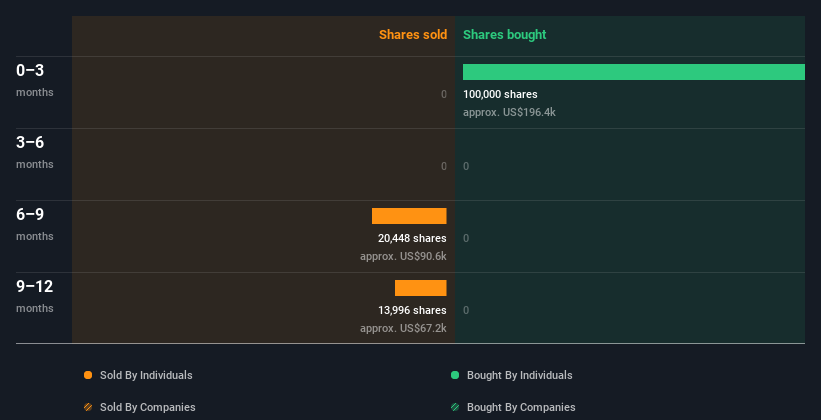Click the zero sold value in 0–3 months row
This screenshot has width=821, height=420.
pyautogui.click(x=444, y=94)
